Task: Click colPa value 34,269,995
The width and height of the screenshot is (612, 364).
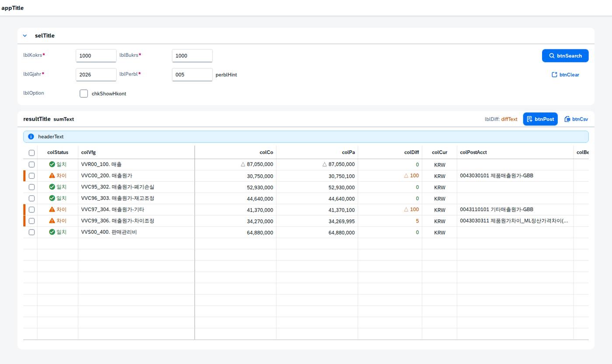Action: (341, 222)
